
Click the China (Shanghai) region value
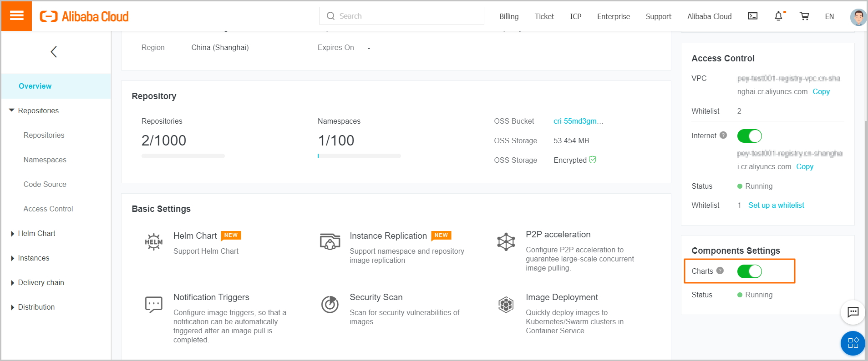220,47
